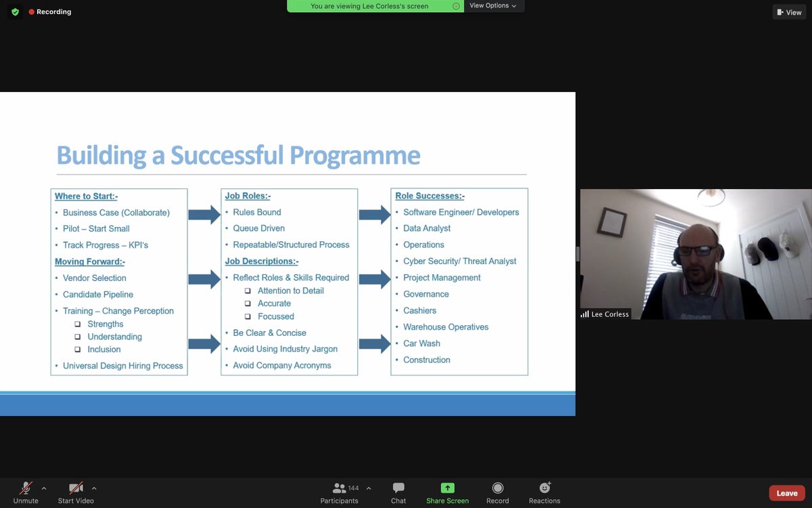Click 'Cashiers' bullet

[x=420, y=310]
